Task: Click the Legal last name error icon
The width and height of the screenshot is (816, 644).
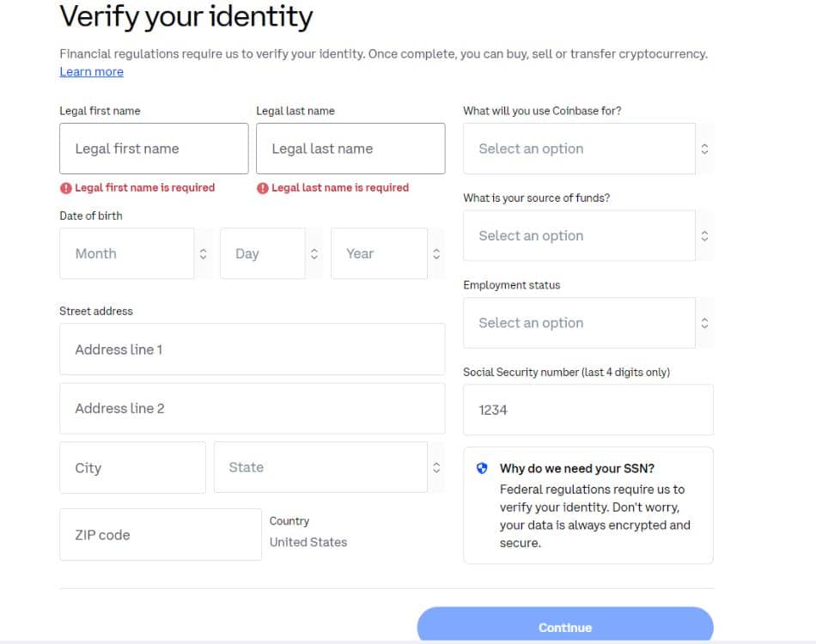Action: pos(262,188)
